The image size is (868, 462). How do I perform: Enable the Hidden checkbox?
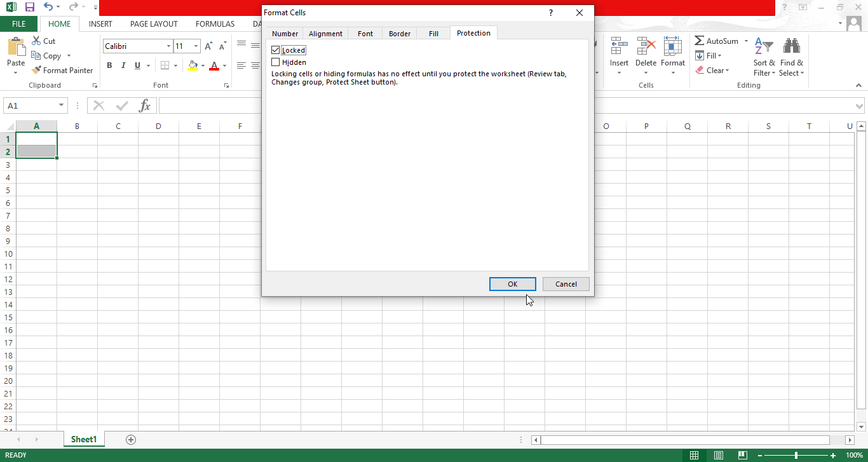coord(275,62)
